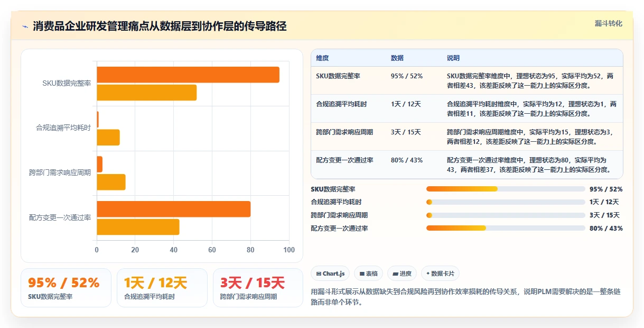644x328 pixels.
Task: Click the x-axis value 100 in chart
Action: pos(289,250)
